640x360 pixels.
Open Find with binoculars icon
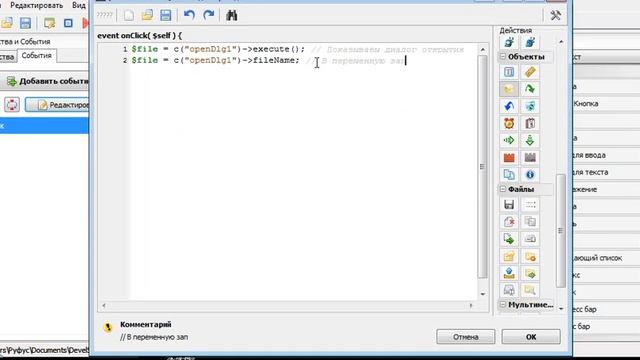point(231,16)
